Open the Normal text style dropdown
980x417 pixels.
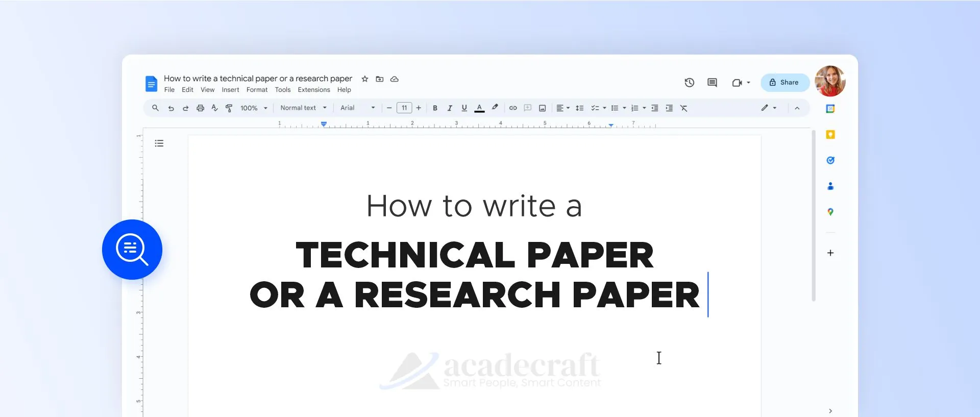pyautogui.click(x=303, y=108)
